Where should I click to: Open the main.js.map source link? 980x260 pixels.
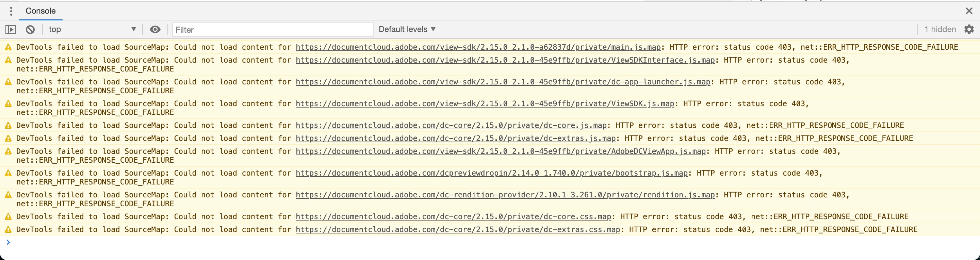coord(478,47)
